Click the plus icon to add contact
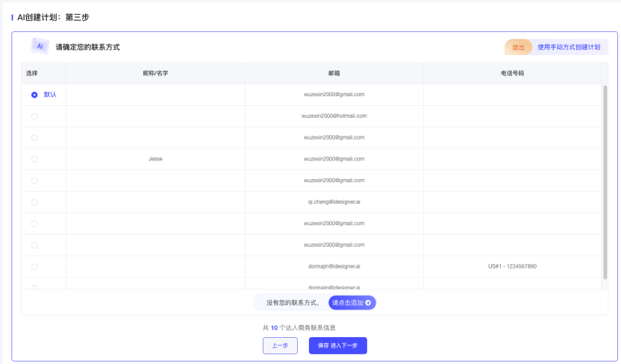 [368, 303]
